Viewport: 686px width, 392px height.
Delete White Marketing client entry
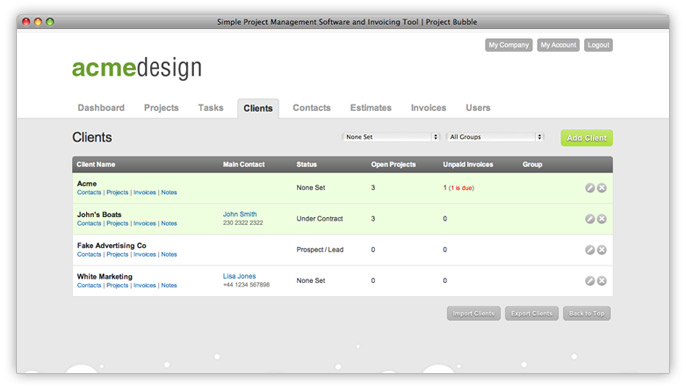(x=602, y=281)
